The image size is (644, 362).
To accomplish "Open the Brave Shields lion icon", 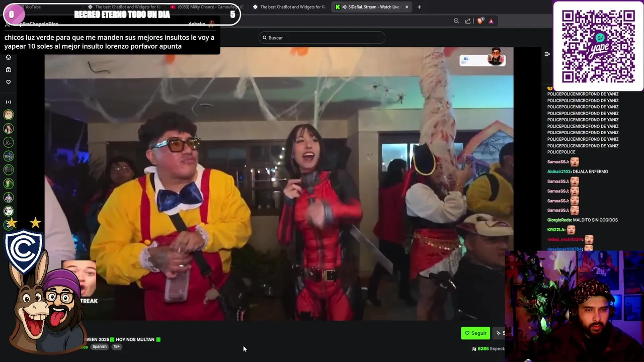I will coord(480,21).
